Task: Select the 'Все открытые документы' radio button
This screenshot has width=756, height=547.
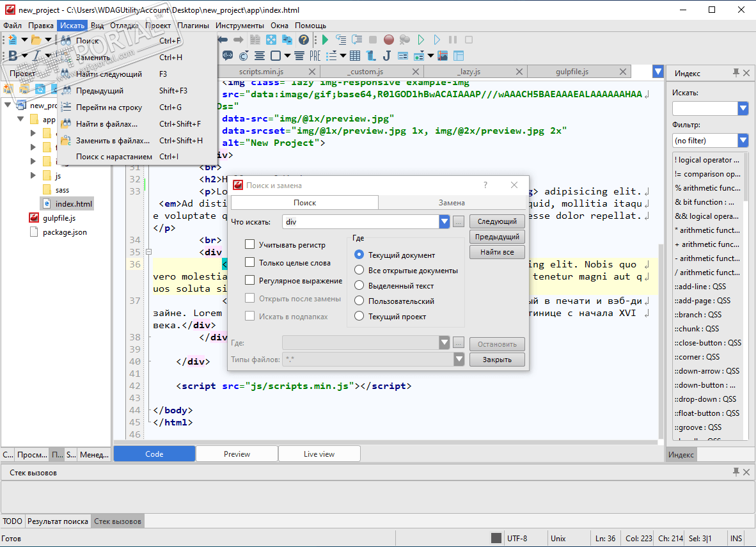Action: coord(359,270)
